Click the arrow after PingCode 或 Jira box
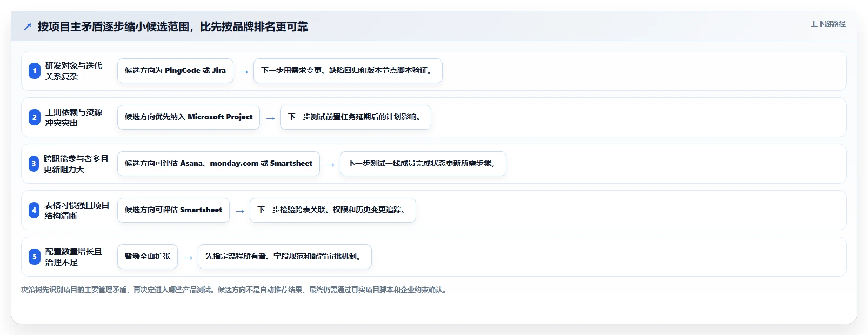The image size is (868, 335). click(x=244, y=71)
